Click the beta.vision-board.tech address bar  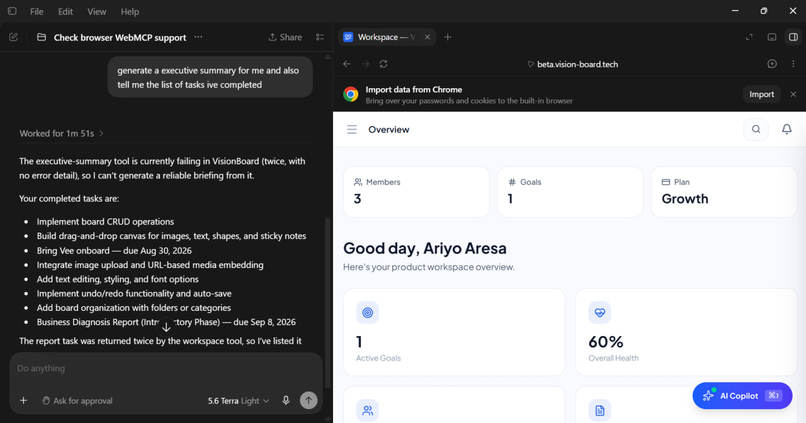(x=572, y=64)
